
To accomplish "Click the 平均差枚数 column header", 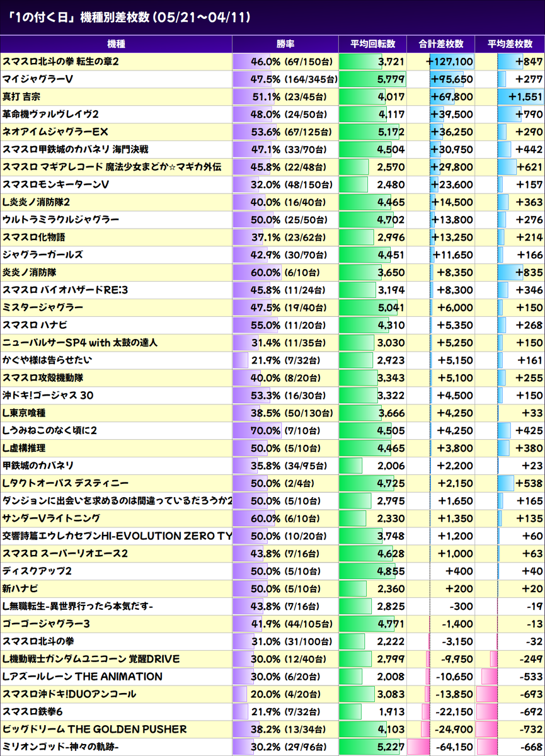I will (x=510, y=44).
